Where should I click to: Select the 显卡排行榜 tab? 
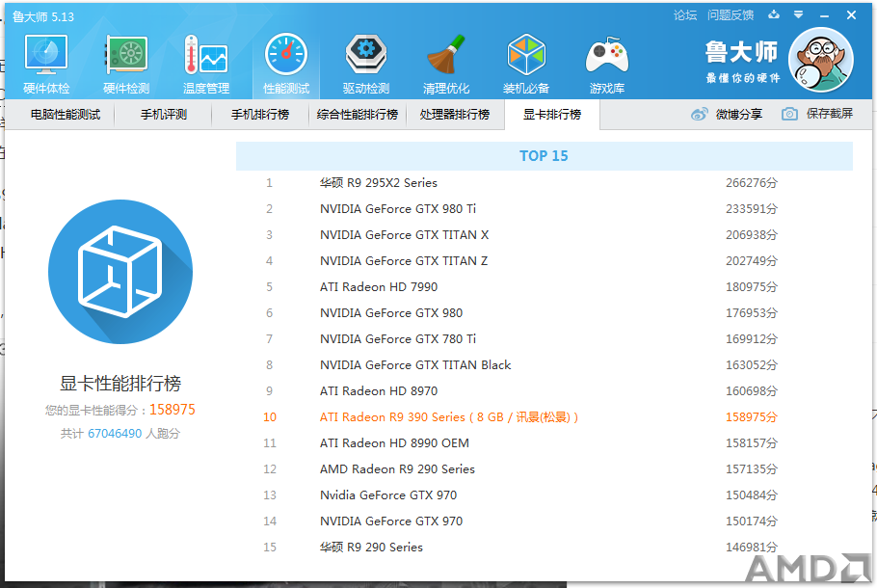tap(552, 115)
